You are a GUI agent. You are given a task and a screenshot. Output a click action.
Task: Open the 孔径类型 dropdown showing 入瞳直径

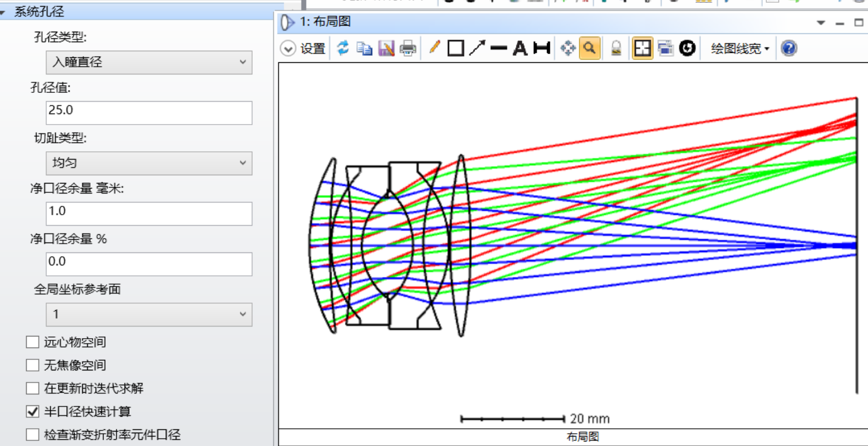coord(149,62)
